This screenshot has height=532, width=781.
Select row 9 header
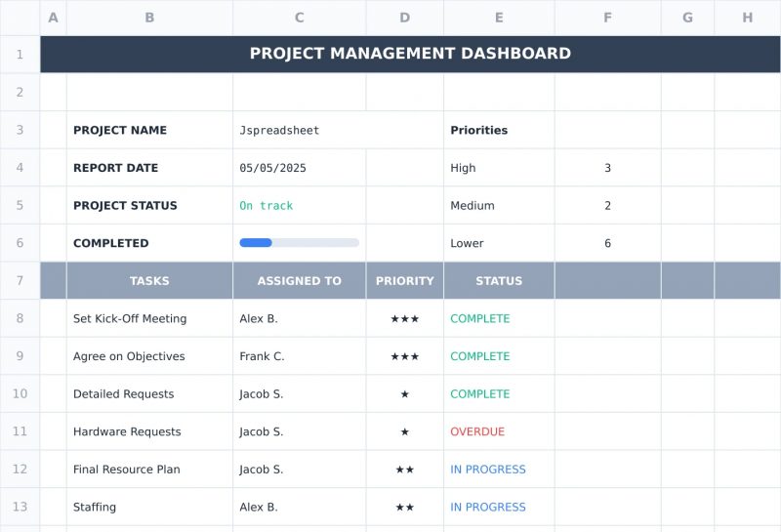20,356
